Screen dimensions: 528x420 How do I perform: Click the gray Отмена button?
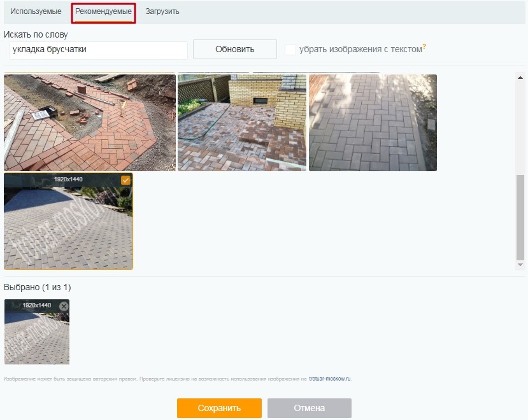pyautogui.click(x=310, y=408)
